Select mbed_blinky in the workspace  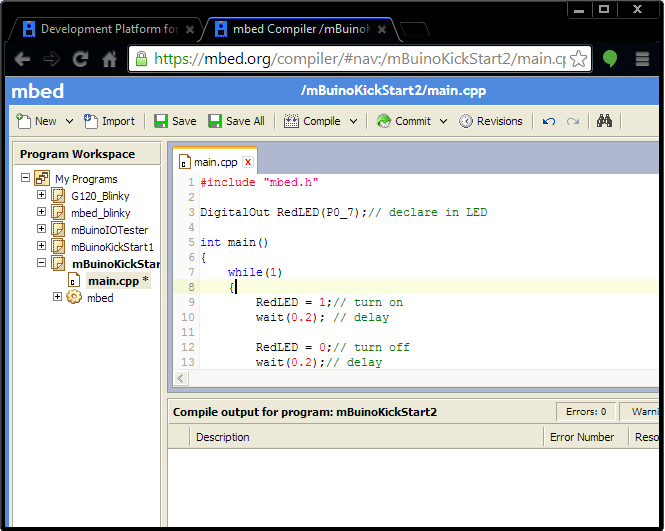tap(101, 213)
